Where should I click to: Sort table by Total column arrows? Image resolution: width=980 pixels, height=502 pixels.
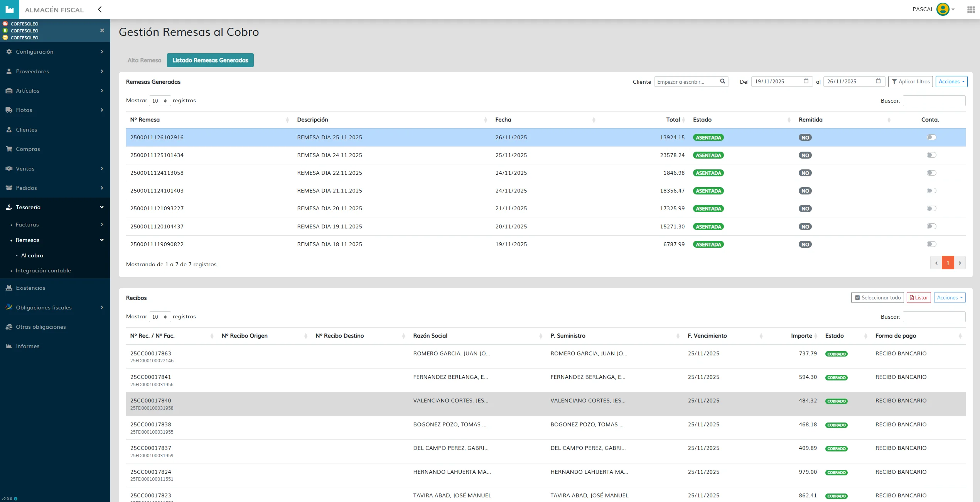click(x=683, y=120)
